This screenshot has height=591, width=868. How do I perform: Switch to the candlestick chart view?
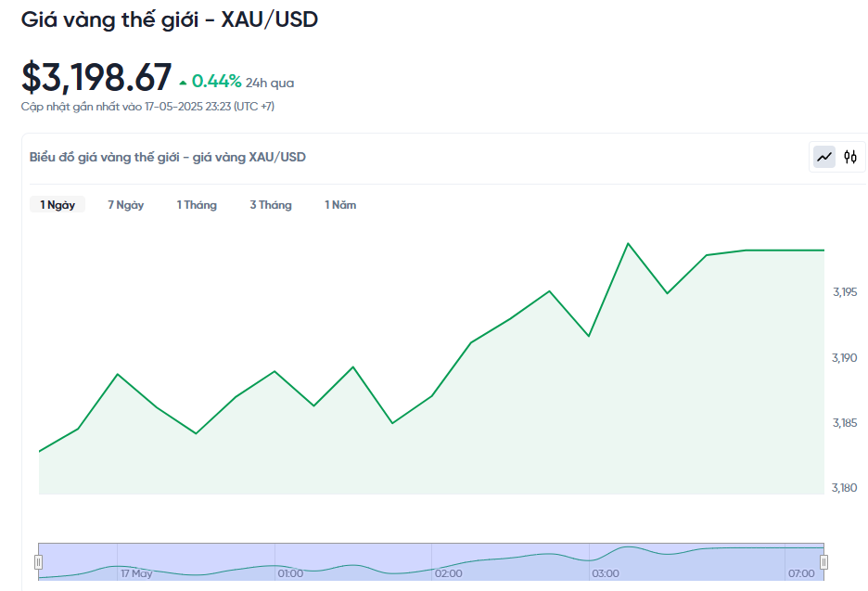(849, 158)
